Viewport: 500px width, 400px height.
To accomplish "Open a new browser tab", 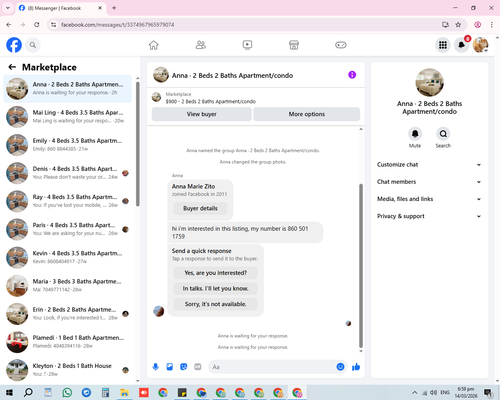I will tap(114, 8).
